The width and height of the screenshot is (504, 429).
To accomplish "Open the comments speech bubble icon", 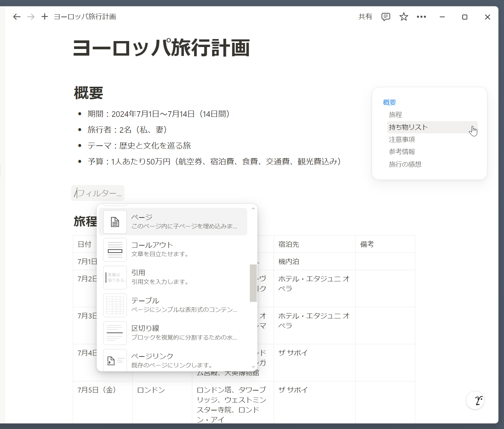I will click(386, 17).
